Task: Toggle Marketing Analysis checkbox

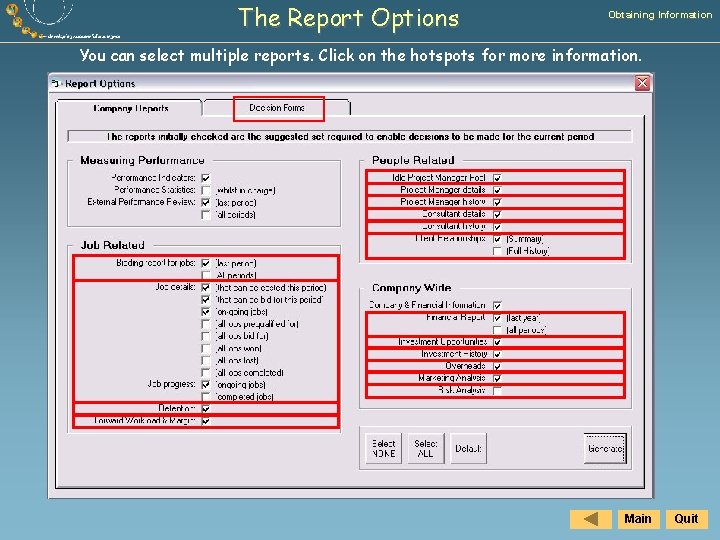Action: point(497,378)
